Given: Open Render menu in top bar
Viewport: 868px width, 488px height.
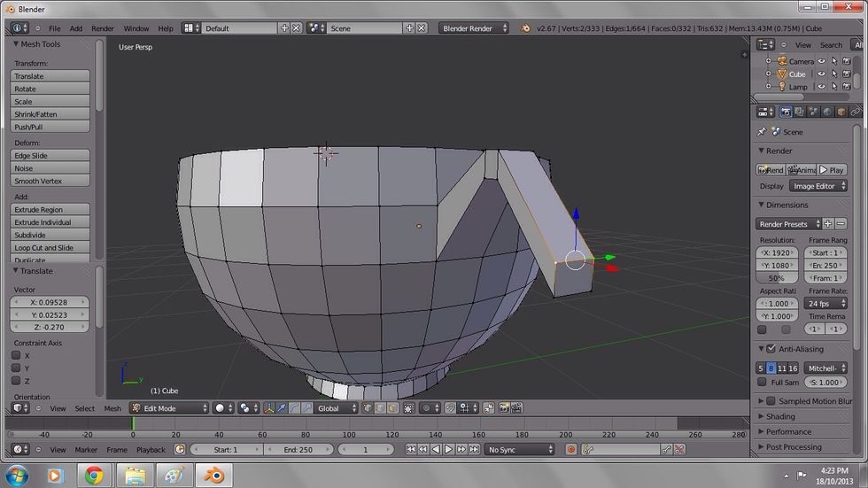Looking at the screenshot, I should (103, 28).
